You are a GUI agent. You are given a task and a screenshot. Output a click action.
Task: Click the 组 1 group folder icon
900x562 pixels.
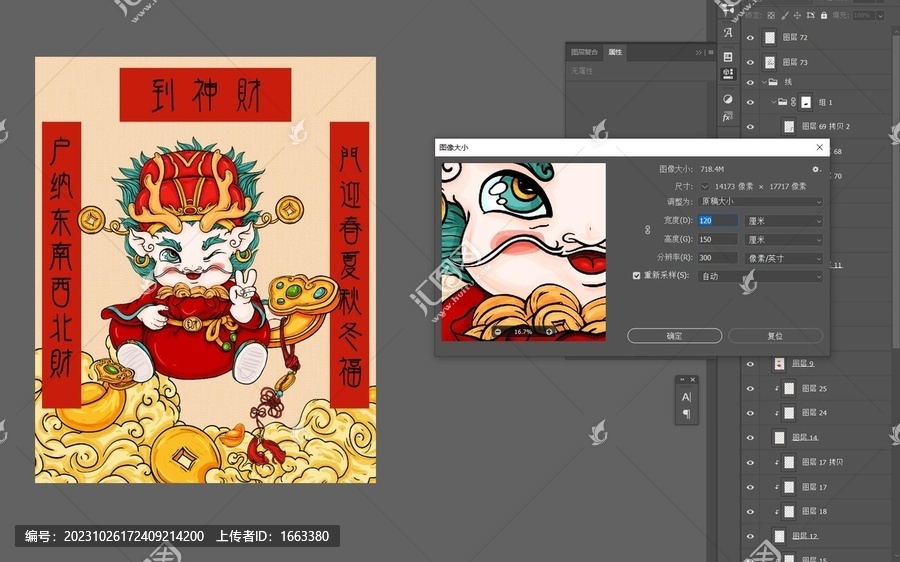[782, 102]
